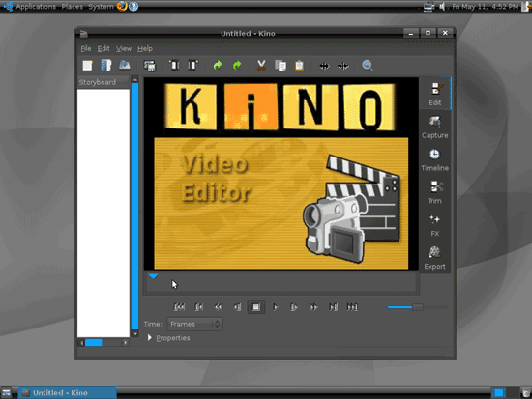Click the blue timeline position marker

click(154, 276)
